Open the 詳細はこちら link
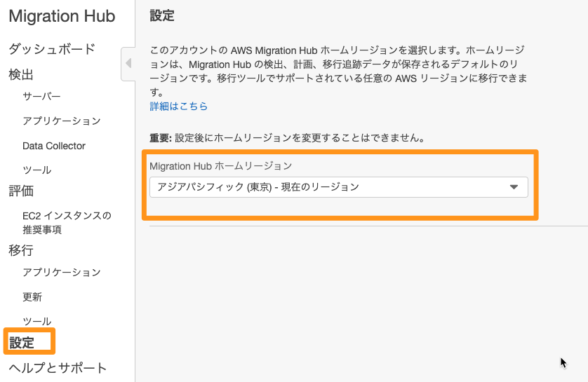588x382 pixels. coord(178,107)
